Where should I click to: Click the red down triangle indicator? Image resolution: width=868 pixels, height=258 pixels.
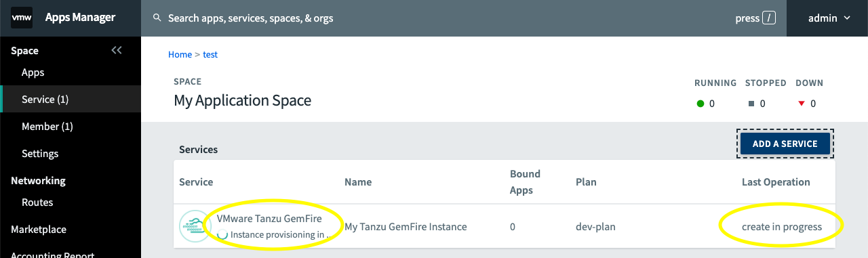click(x=801, y=104)
